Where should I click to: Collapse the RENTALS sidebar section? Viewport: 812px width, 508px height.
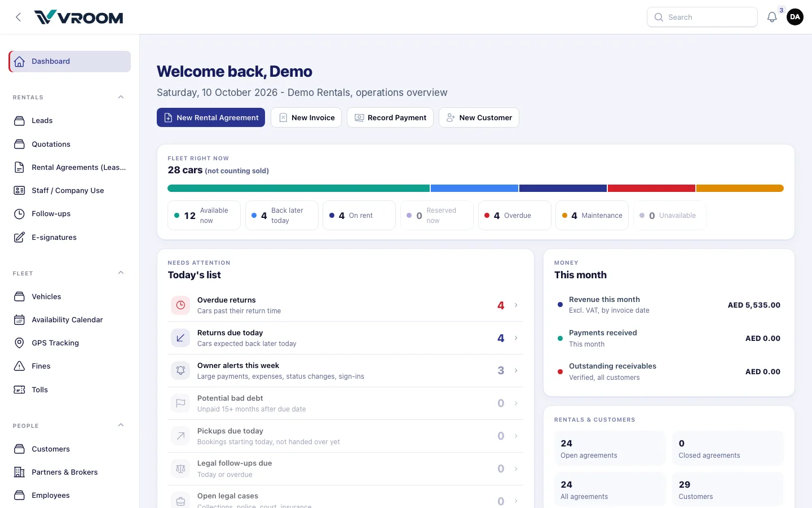pos(121,97)
